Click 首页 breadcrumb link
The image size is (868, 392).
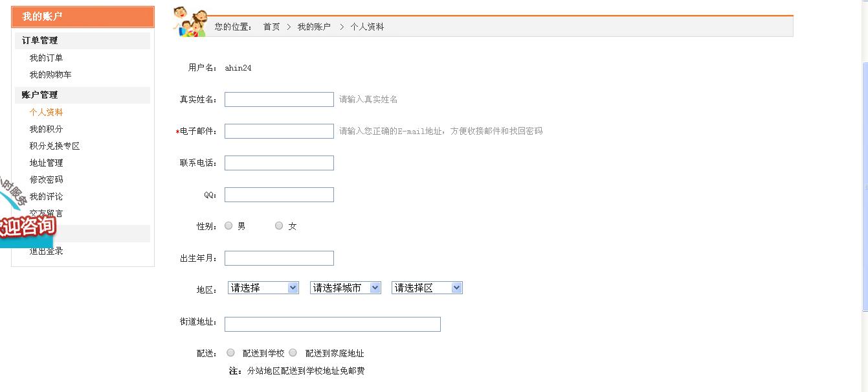pyautogui.click(x=271, y=27)
